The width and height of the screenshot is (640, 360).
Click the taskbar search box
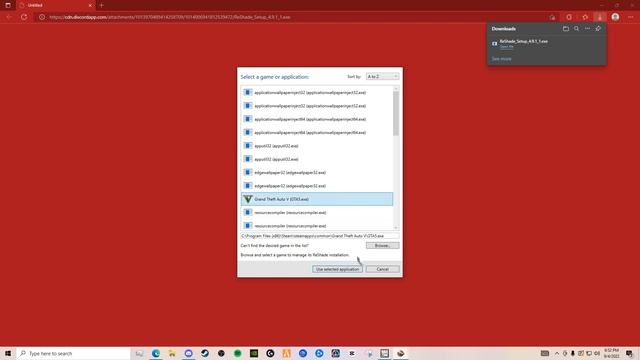click(x=73, y=353)
